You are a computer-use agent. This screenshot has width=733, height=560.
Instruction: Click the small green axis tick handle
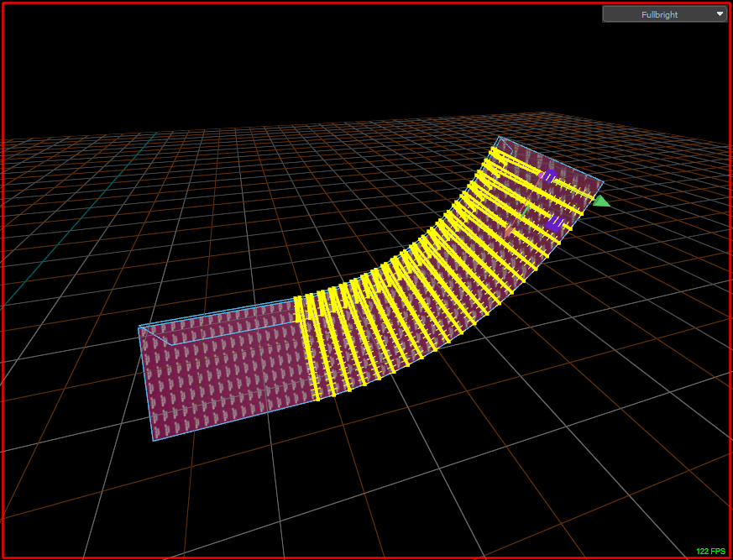(x=525, y=211)
